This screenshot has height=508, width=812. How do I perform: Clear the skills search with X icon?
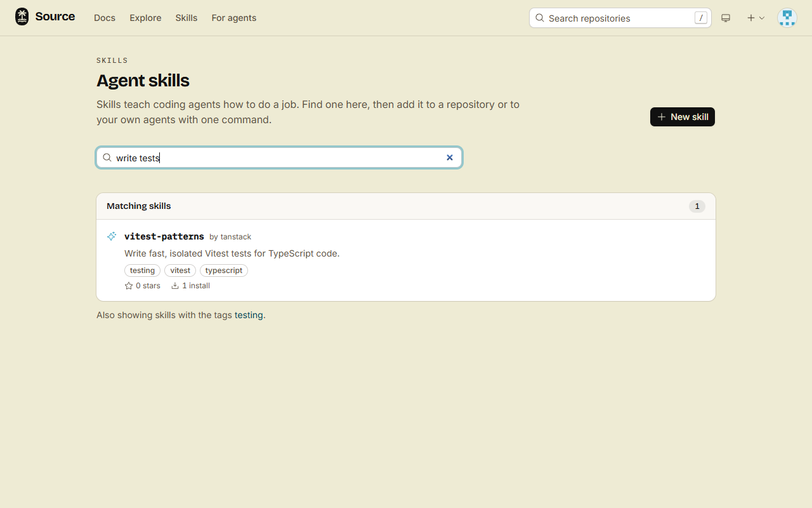point(450,157)
